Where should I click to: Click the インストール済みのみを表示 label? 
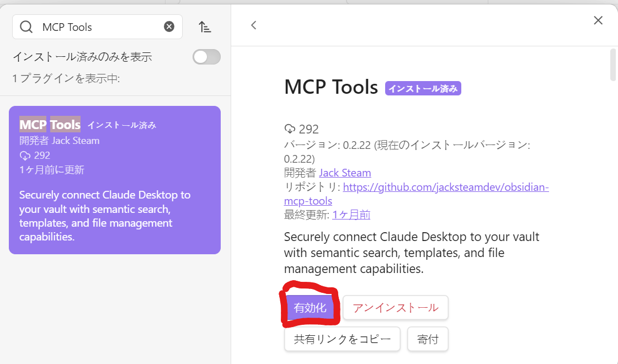pos(82,57)
